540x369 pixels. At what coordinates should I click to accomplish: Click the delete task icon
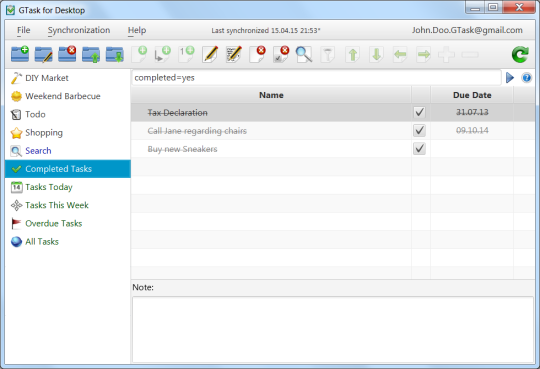pos(257,54)
